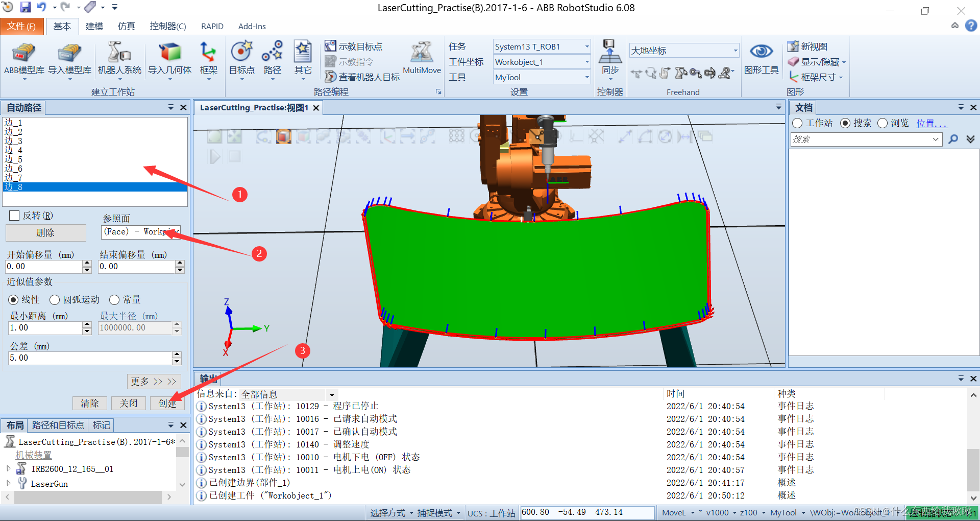The image size is (980, 521).
Task: Open the help question mark icon
Action: coord(971,26)
